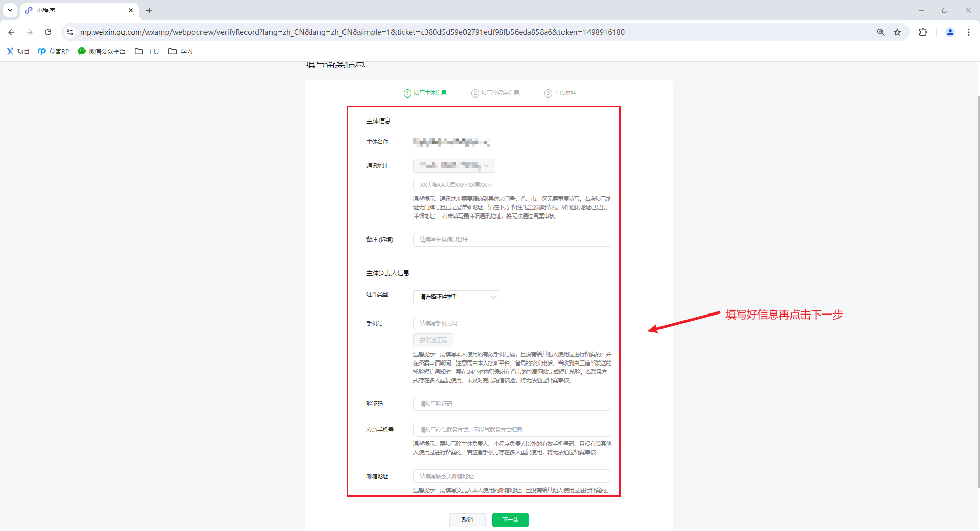
Task: Select step 3 上传材料
Action: (560, 93)
